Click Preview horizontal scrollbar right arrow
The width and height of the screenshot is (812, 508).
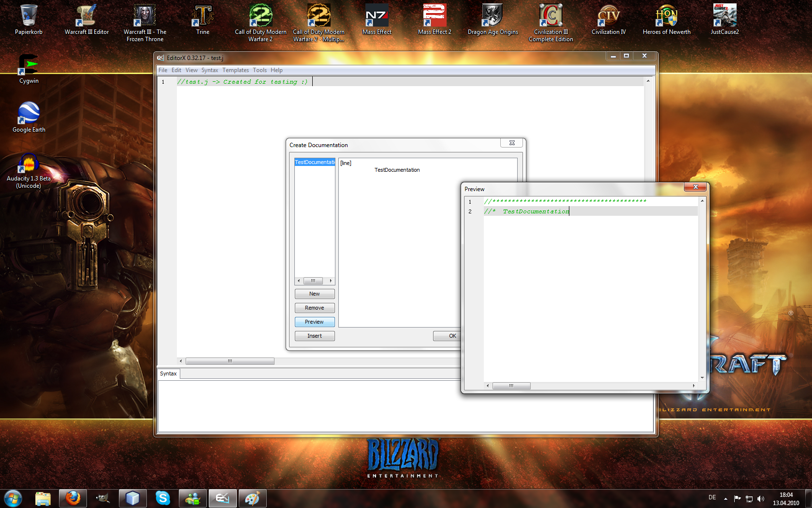pos(694,386)
